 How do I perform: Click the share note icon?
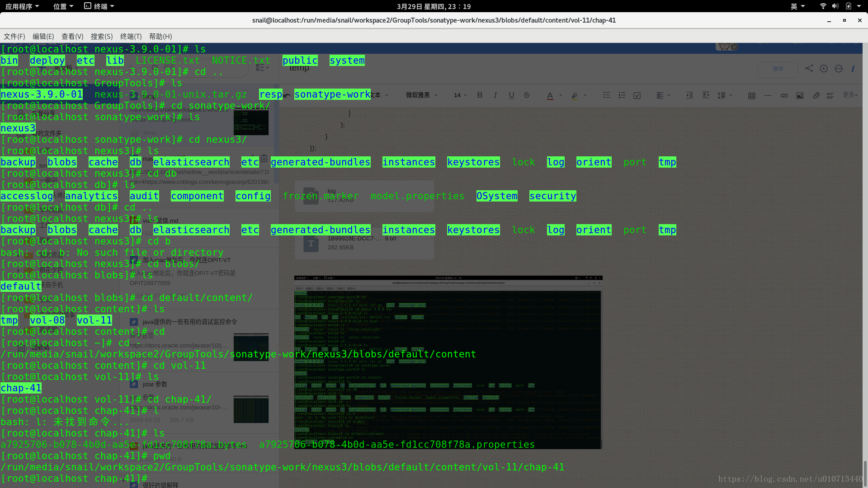pos(809,68)
